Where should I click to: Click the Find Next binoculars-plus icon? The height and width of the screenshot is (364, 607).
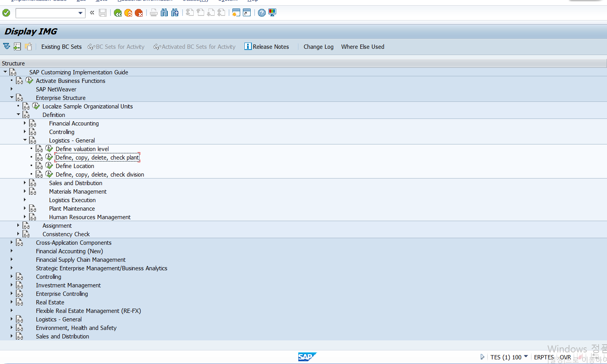[175, 13]
